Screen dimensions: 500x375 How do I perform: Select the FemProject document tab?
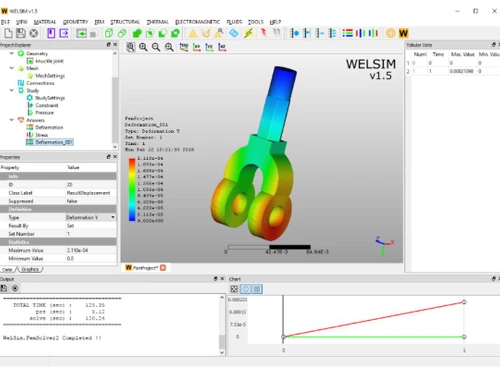point(145,268)
